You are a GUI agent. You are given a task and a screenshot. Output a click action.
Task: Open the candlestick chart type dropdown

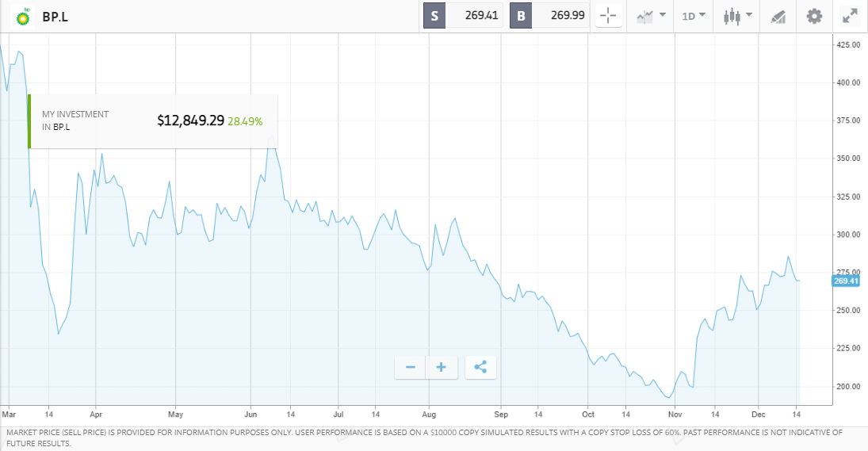coord(737,16)
